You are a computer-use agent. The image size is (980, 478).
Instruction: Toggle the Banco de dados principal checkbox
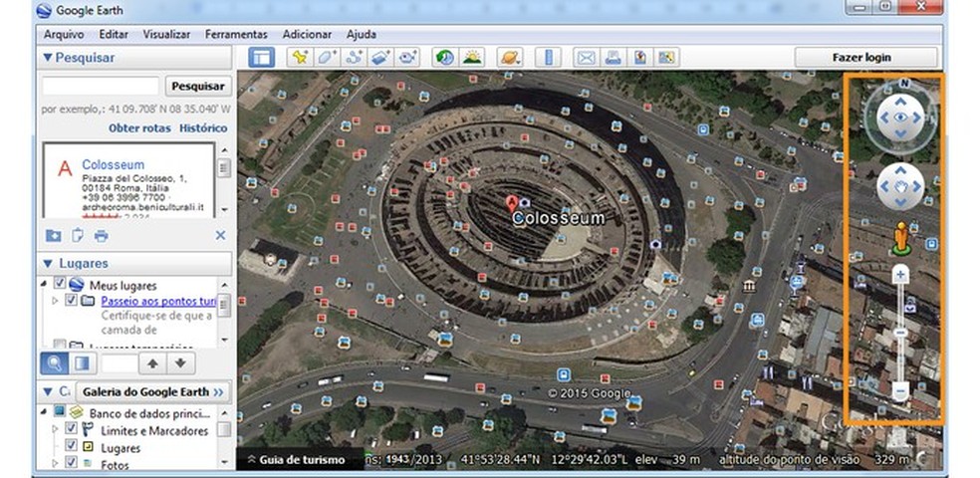pyautogui.click(x=60, y=411)
